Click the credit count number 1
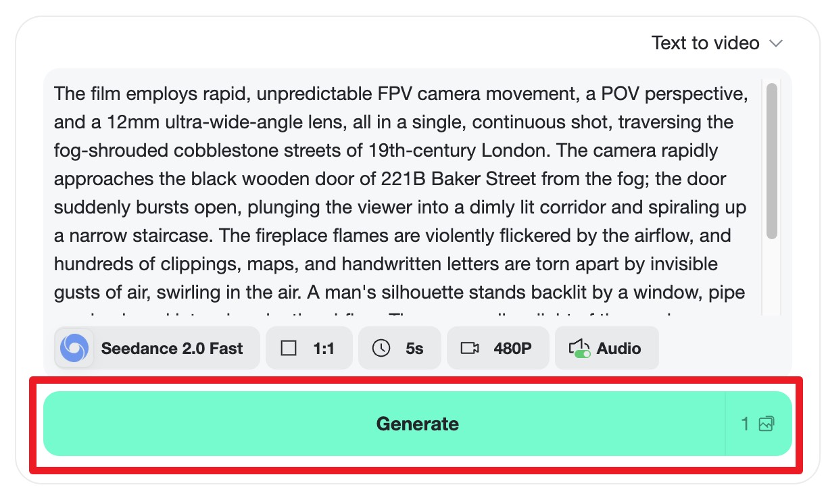 [x=746, y=424]
